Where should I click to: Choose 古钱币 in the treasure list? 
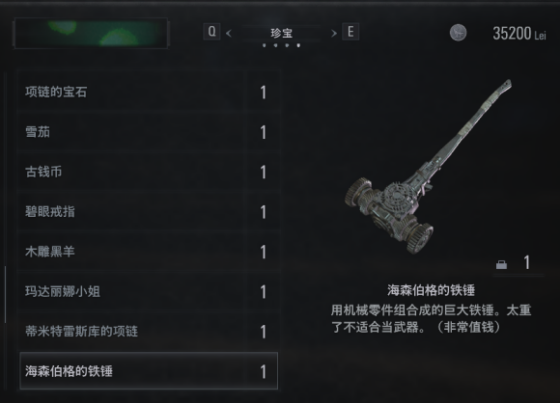(149, 172)
